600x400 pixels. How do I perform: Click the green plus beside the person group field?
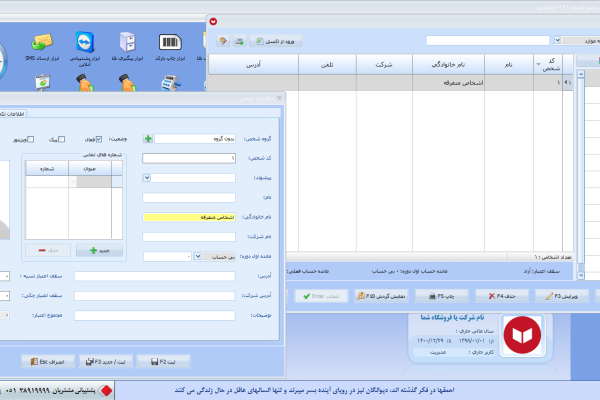[x=148, y=139]
